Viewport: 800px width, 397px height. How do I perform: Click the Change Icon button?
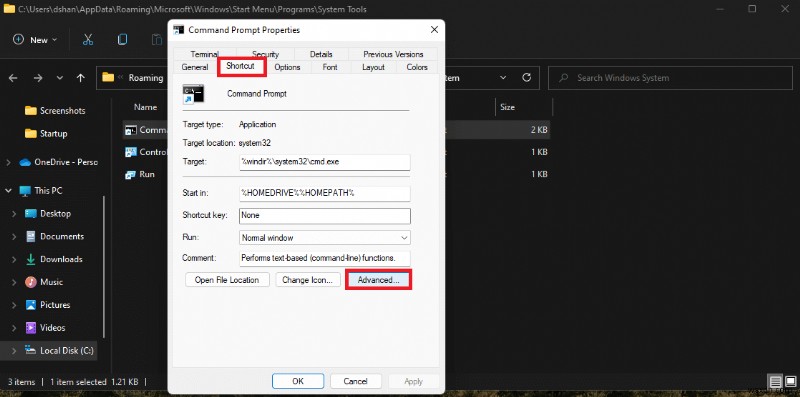308,280
